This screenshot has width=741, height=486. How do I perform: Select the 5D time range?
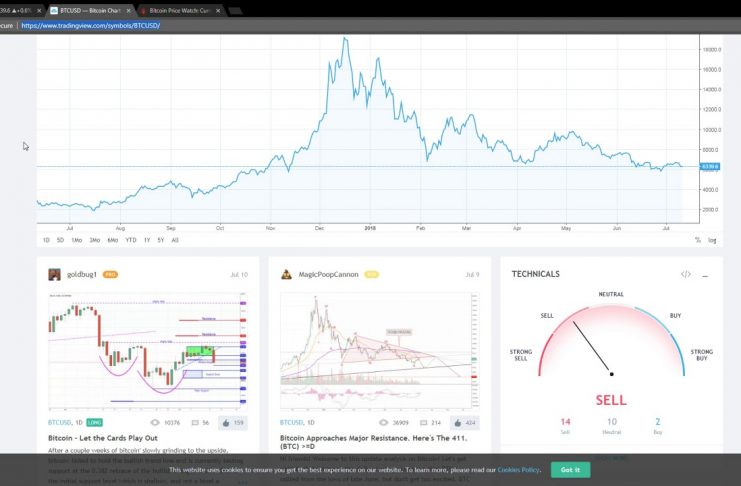60,240
